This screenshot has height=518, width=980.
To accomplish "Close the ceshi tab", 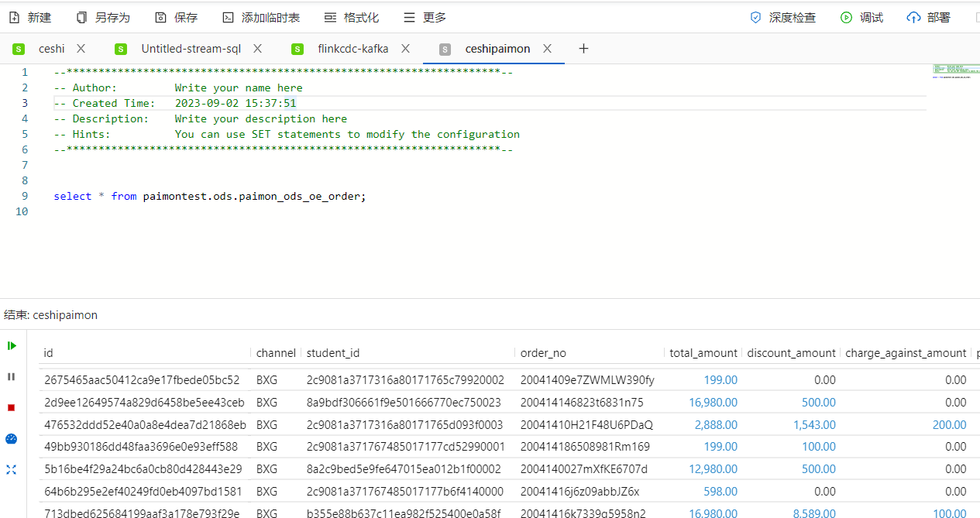I will (x=81, y=49).
